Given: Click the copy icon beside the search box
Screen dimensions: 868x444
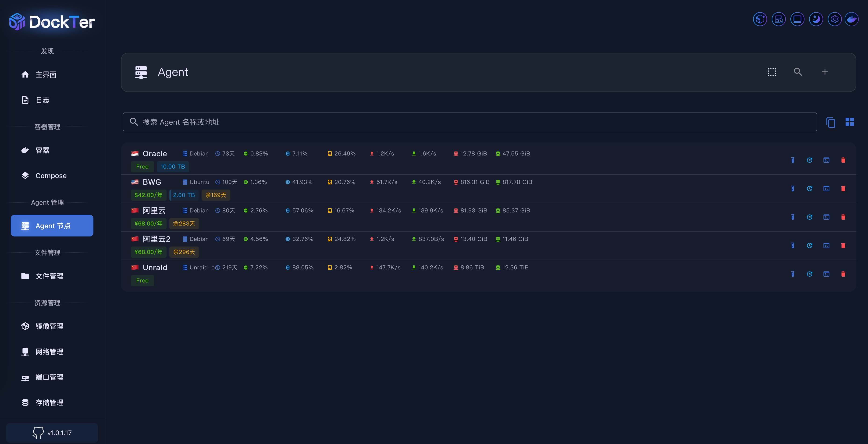Looking at the screenshot, I should tap(831, 122).
